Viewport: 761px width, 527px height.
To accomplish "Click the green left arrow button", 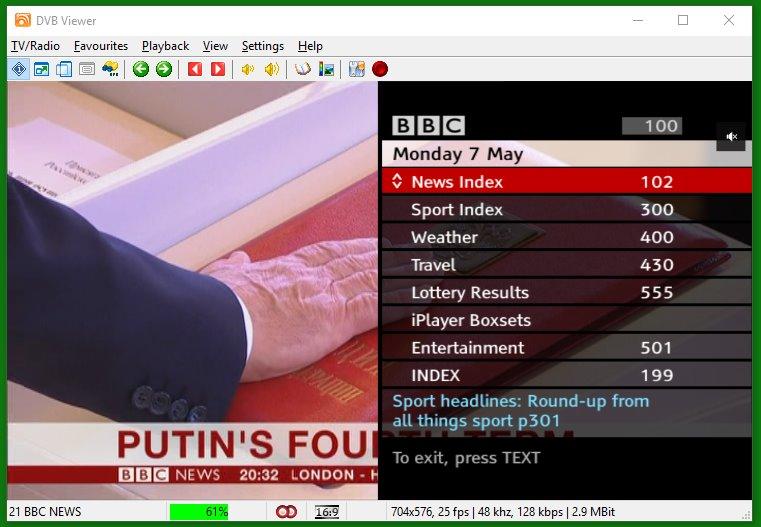I will pos(141,69).
